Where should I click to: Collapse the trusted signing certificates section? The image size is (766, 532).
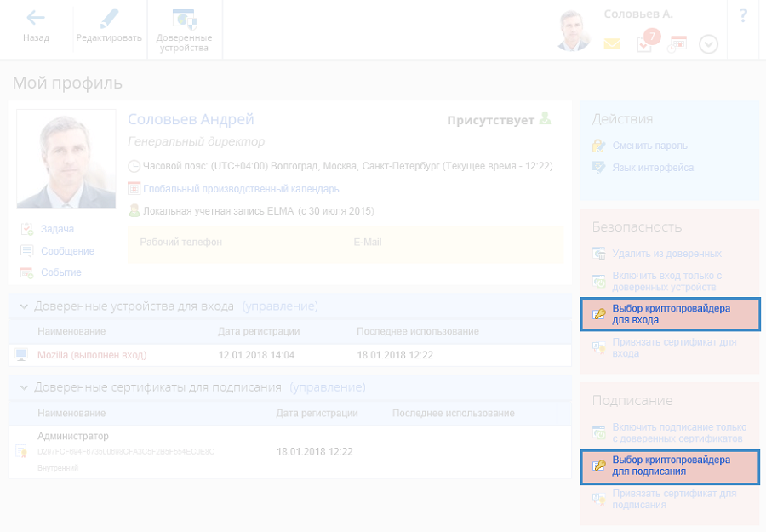point(24,387)
